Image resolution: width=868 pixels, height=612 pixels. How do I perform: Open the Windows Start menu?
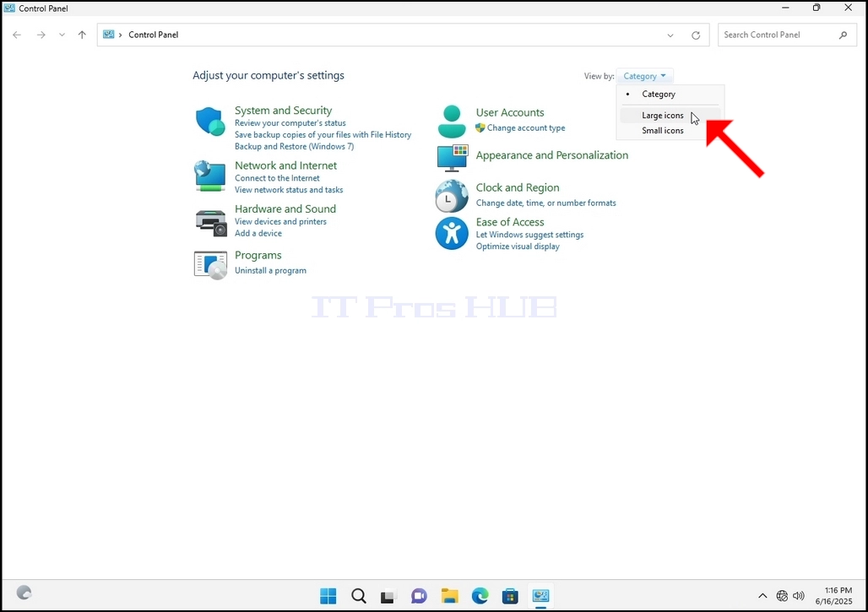tap(328, 596)
